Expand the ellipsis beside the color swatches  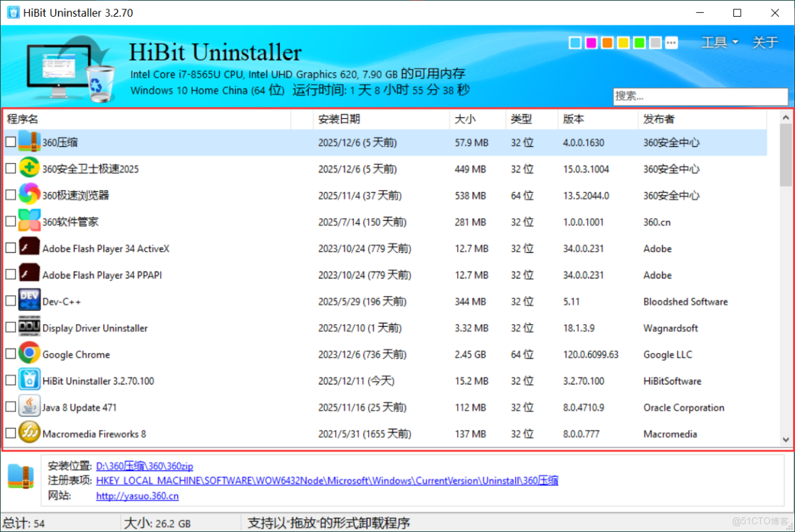point(671,42)
